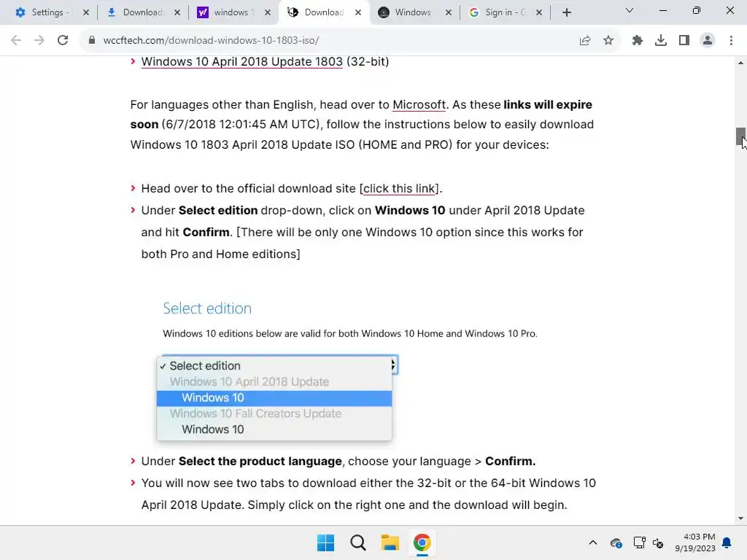Bookmark this page with the star
Screen dimensions: 747x560
click(608, 41)
